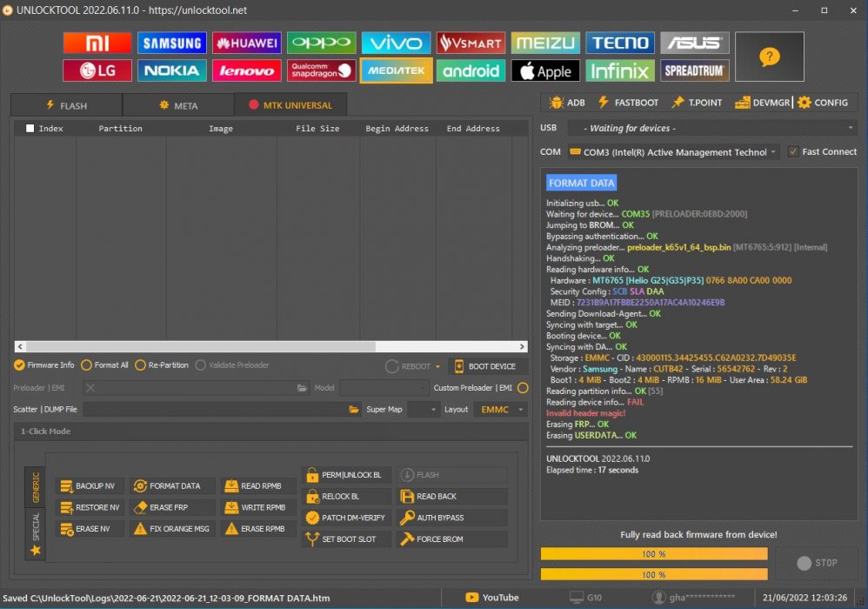Image resolution: width=868 pixels, height=609 pixels.
Task: Select the Qualcomm Snapdragon tile
Action: tap(321, 70)
